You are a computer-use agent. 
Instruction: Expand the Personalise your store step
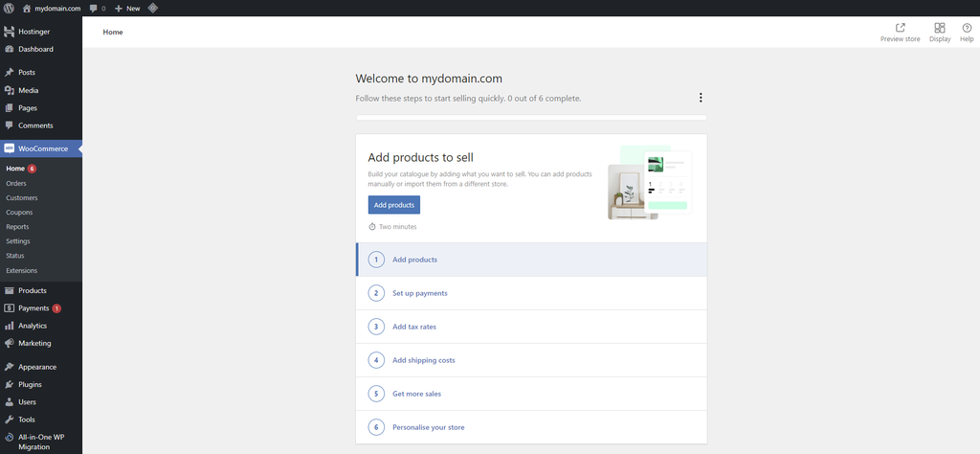[x=428, y=427]
